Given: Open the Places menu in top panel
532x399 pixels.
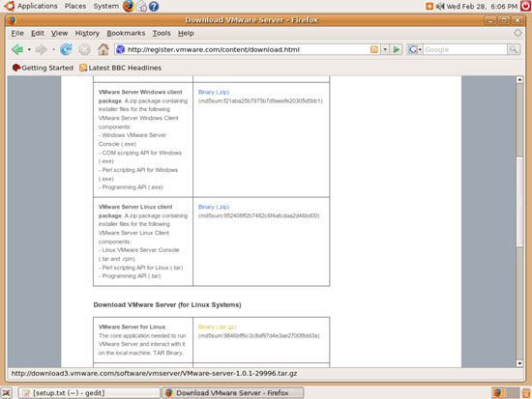Looking at the screenshot, I should click(x=75, y=6).
